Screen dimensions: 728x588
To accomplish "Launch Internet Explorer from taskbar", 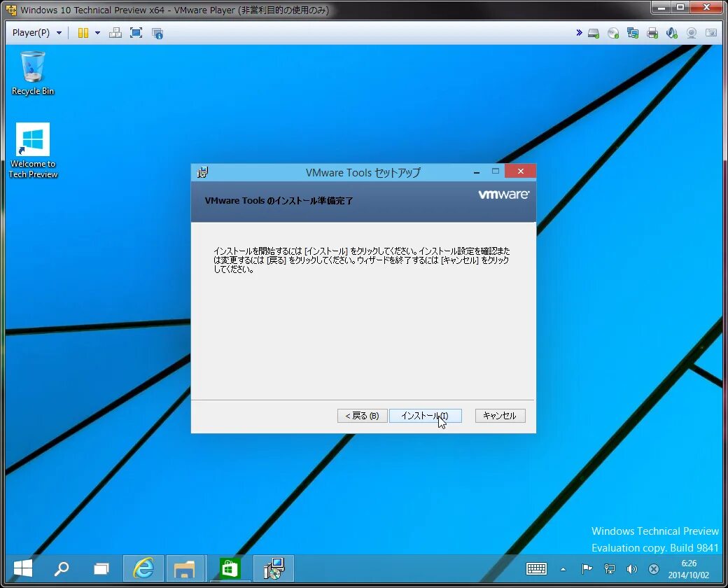I will (143, 568).
